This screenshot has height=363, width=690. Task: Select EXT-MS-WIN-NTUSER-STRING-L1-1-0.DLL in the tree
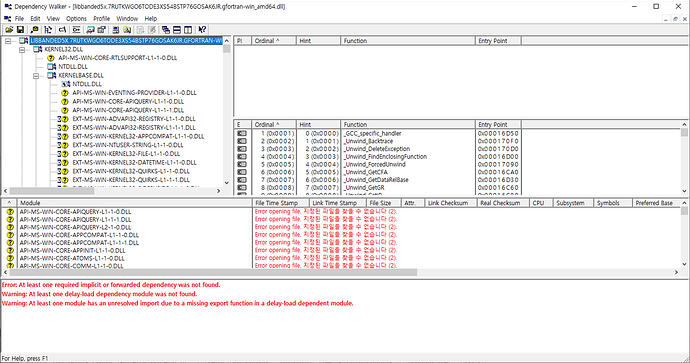128,145
